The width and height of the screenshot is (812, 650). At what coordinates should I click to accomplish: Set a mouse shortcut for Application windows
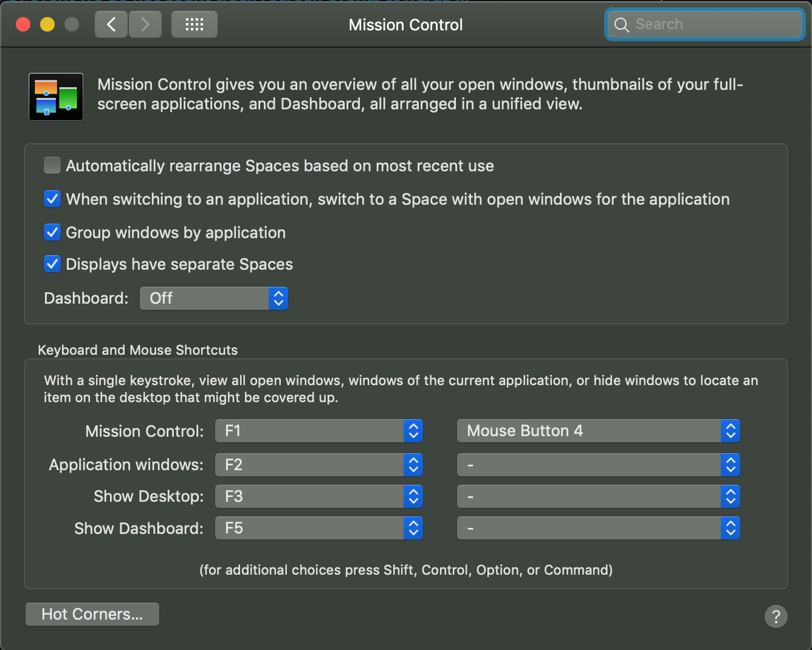click(599, 465)
